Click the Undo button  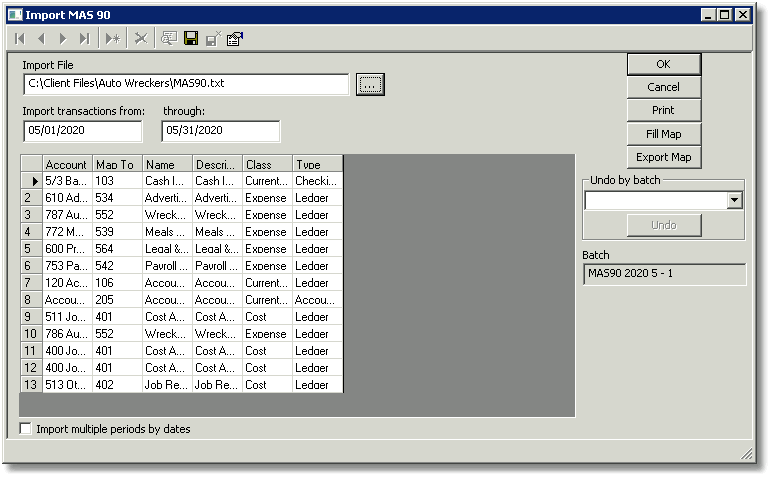[x=664, y=225]
